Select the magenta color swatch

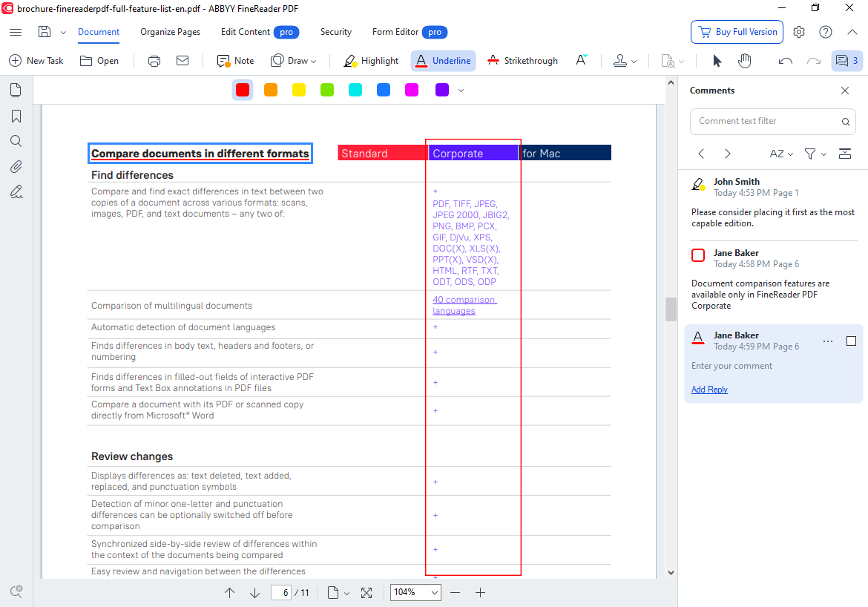click(x=412, y=90)
